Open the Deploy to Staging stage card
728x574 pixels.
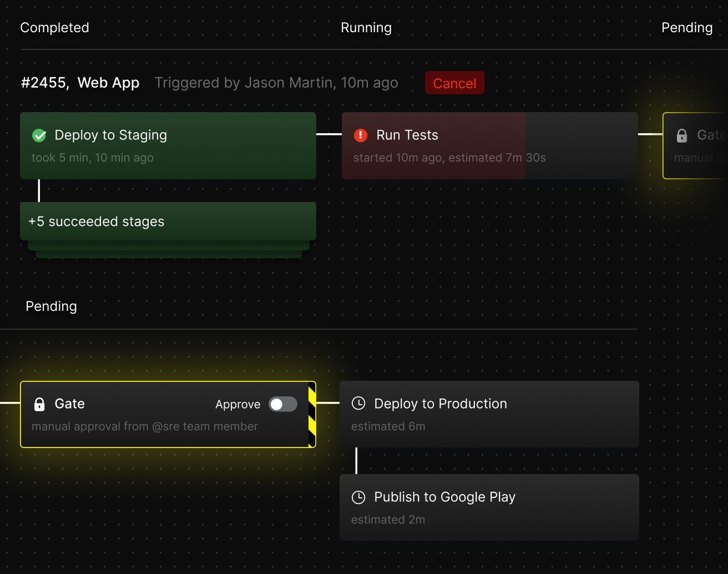point(168,145)
